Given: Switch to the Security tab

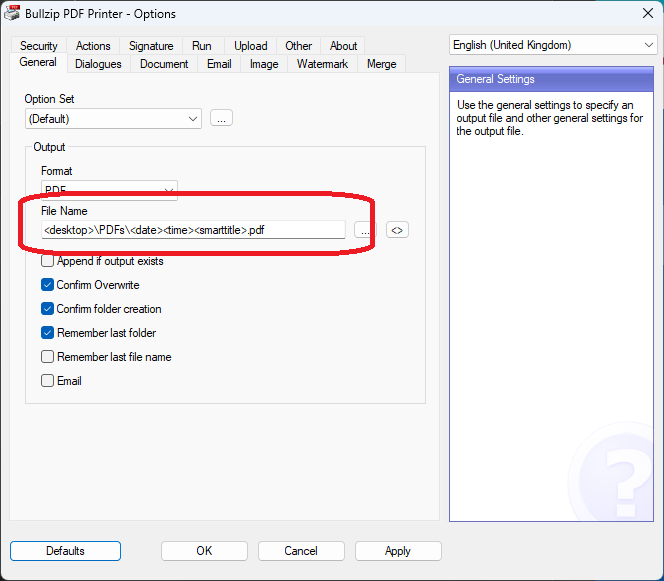Looking at the screenshot, I should 39,46.
